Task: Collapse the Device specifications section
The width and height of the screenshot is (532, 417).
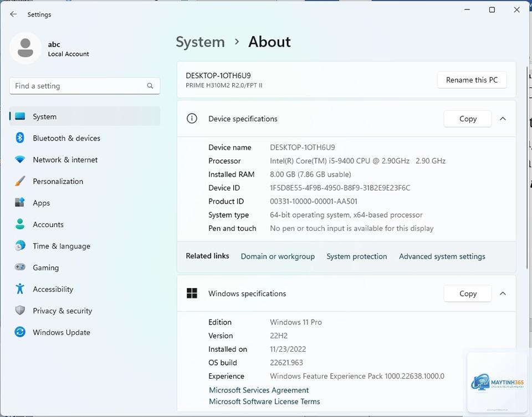Action: click(x=503, y=119)
